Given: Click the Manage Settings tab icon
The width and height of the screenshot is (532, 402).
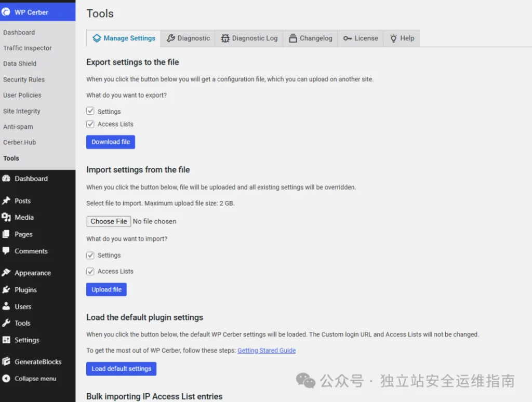Looking at the screenshot, I should pyautogui.click(x=97, y=38).
